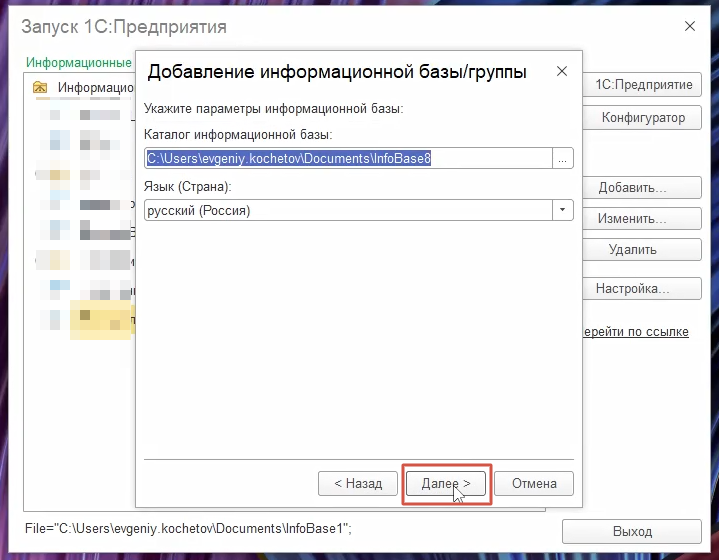
Task: Select the yellow highlighted infobase list item
Action: (100, 319)
